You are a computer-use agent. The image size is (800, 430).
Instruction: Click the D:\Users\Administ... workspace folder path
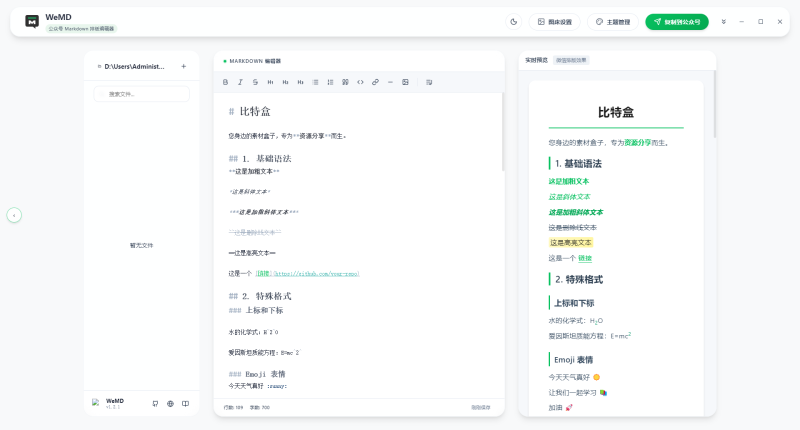[x=134, y=66]
